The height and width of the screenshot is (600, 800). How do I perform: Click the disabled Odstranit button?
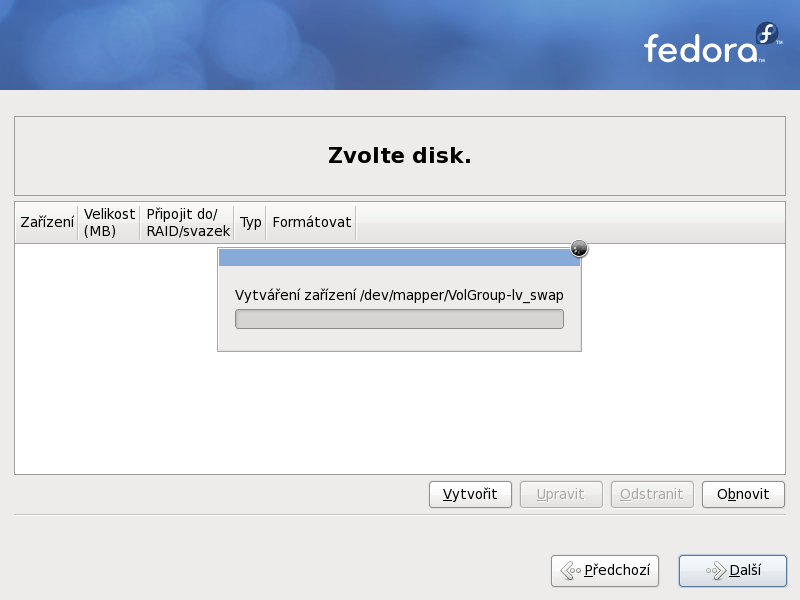(x=652, y=494)
